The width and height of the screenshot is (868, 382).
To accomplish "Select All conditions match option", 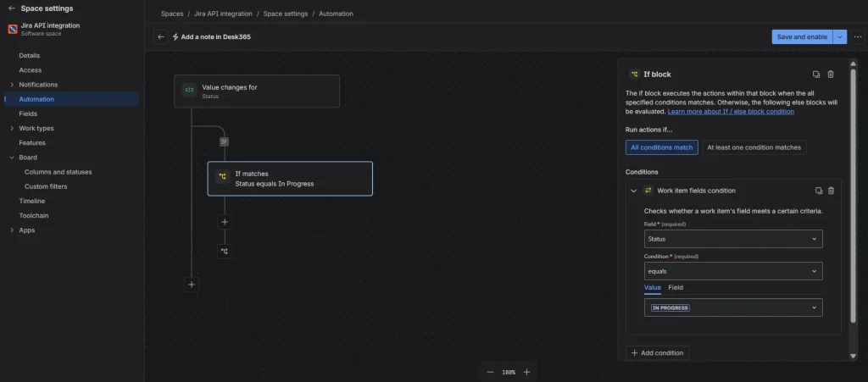I will [x=661, y=147].
